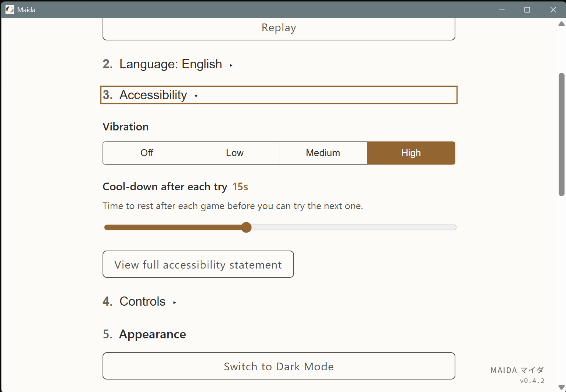Click the 15s cool-down value
This screenshot has height=392, width=566.
tap(240, 187)
